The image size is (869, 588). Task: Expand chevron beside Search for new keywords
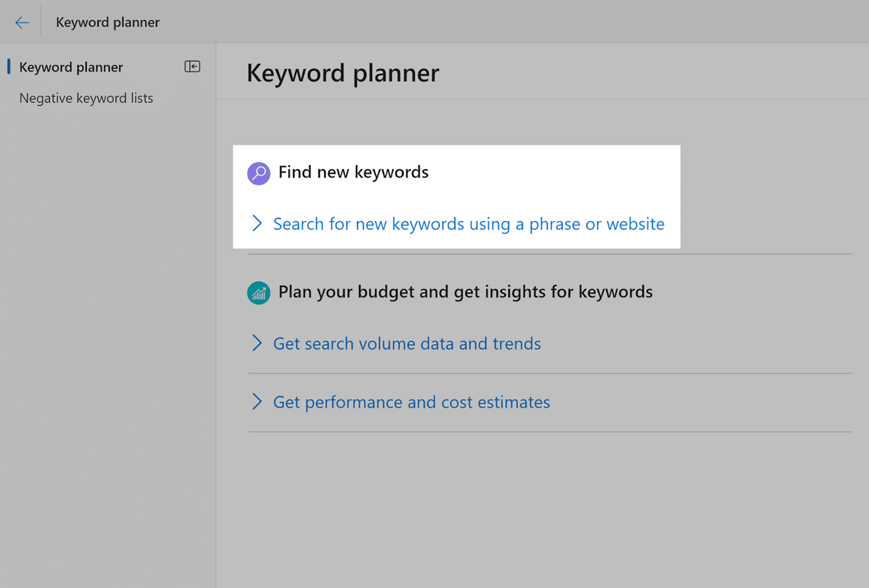257,223
